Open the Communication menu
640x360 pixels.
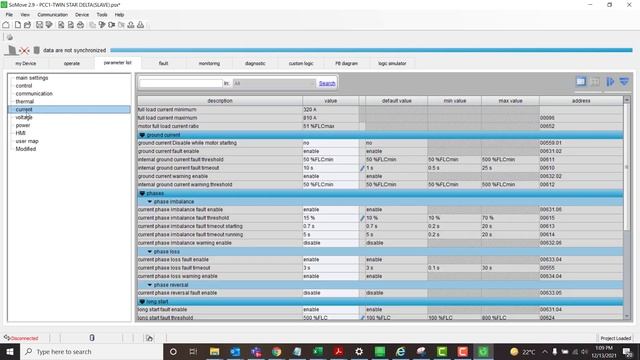(x=53, y=15)
